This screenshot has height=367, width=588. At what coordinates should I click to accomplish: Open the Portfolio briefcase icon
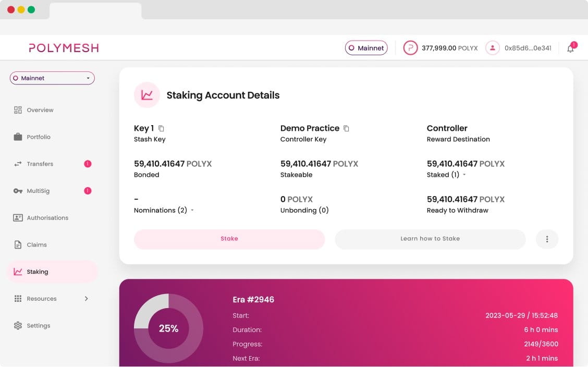(18, 137)
